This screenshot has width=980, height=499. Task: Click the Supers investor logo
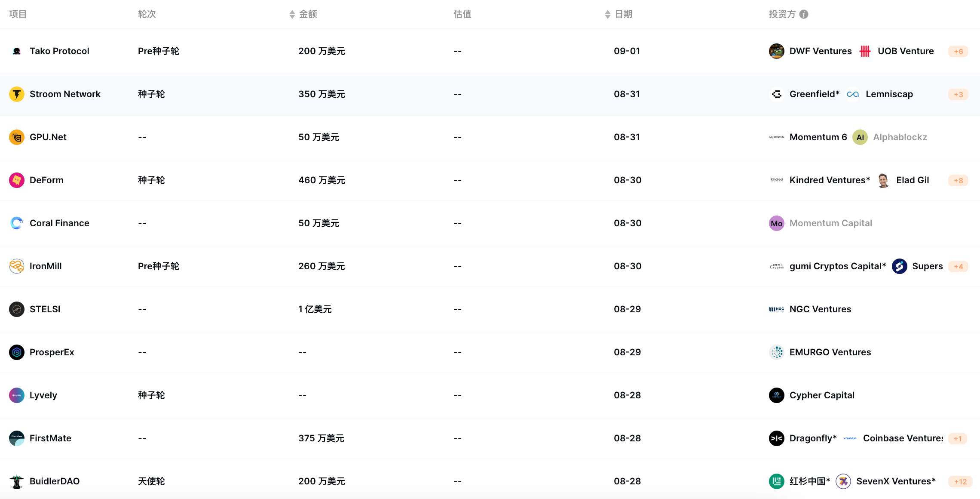900,266
